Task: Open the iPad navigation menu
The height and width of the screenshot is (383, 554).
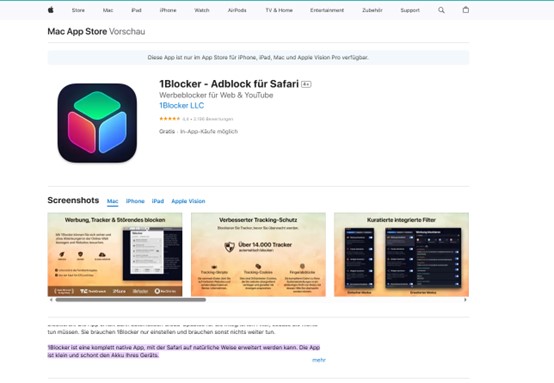Action: 136,10
